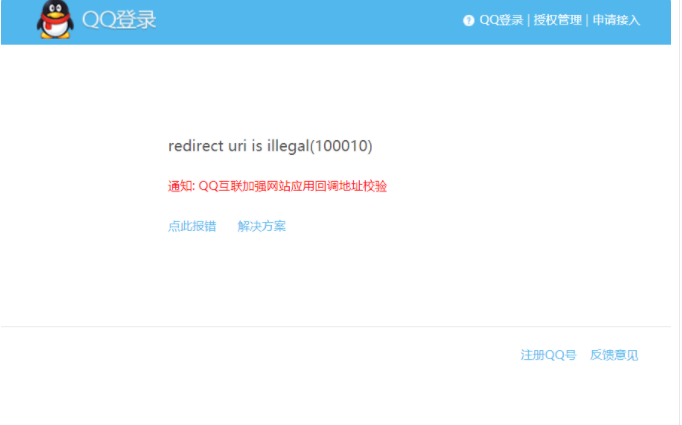The width and height of the screenshot is (682, 425).
Task: Click the QQ penguin logo
Action: coord(55,20)
